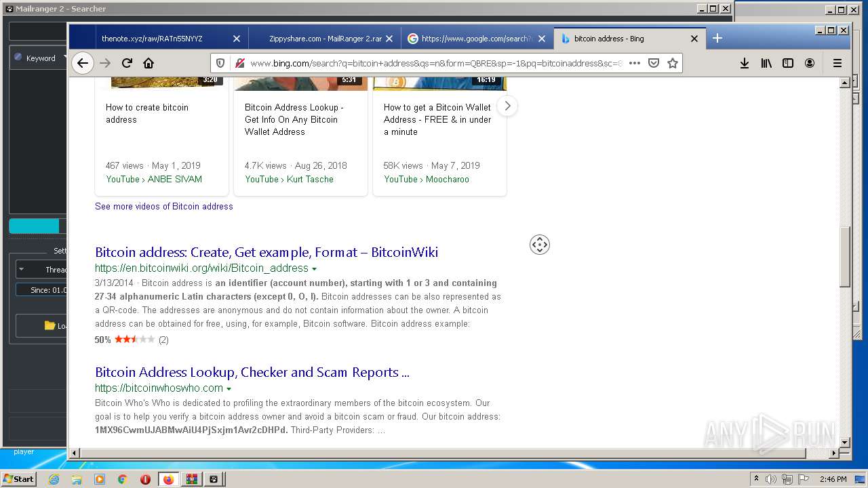The image size is (868, 488).
Task: Open the Windows Start menu
Action: click(19, 479)
